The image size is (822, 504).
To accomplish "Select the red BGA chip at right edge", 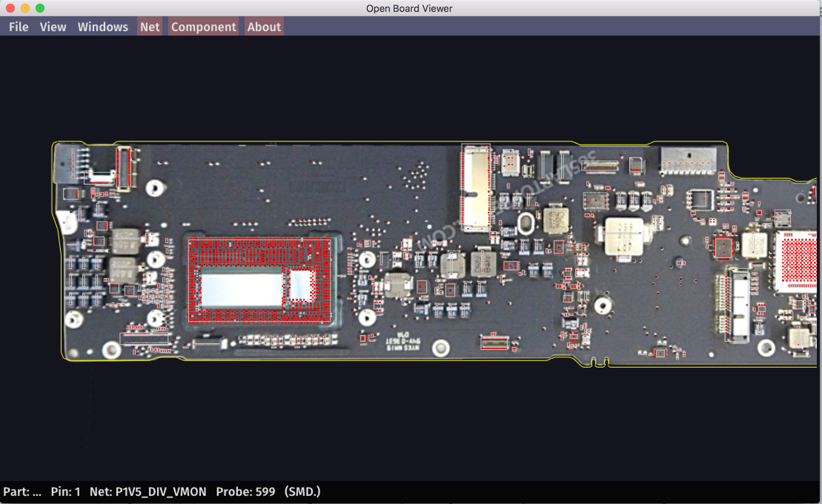I will pos(797,261).
